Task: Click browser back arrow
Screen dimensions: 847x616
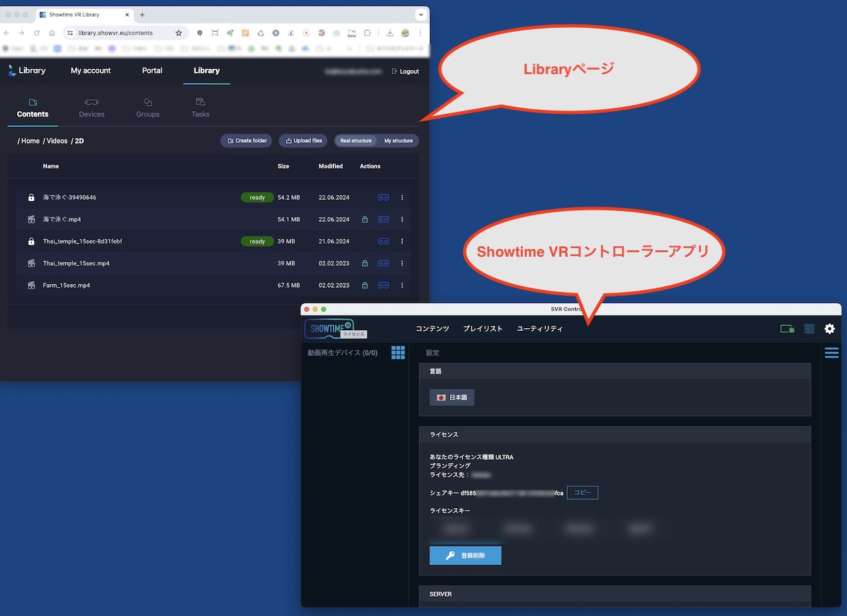Action: (x=7, y=32)
